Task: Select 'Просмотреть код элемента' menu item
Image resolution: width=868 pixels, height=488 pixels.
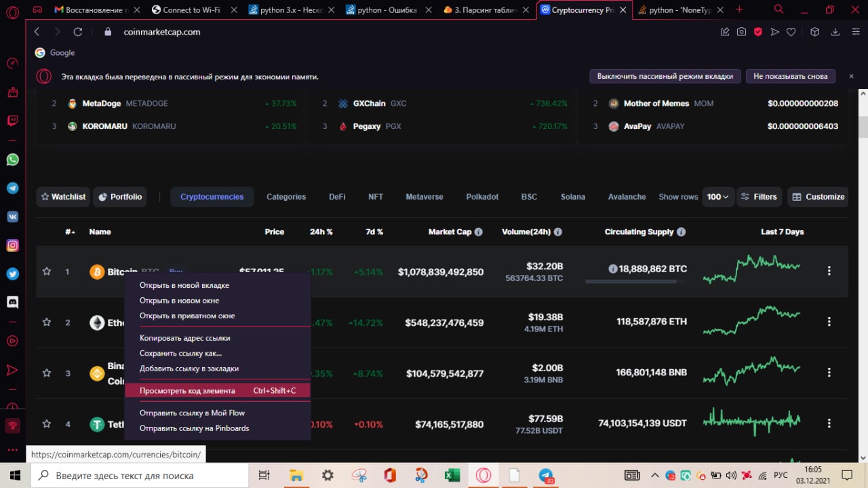Action: (218, 391)
